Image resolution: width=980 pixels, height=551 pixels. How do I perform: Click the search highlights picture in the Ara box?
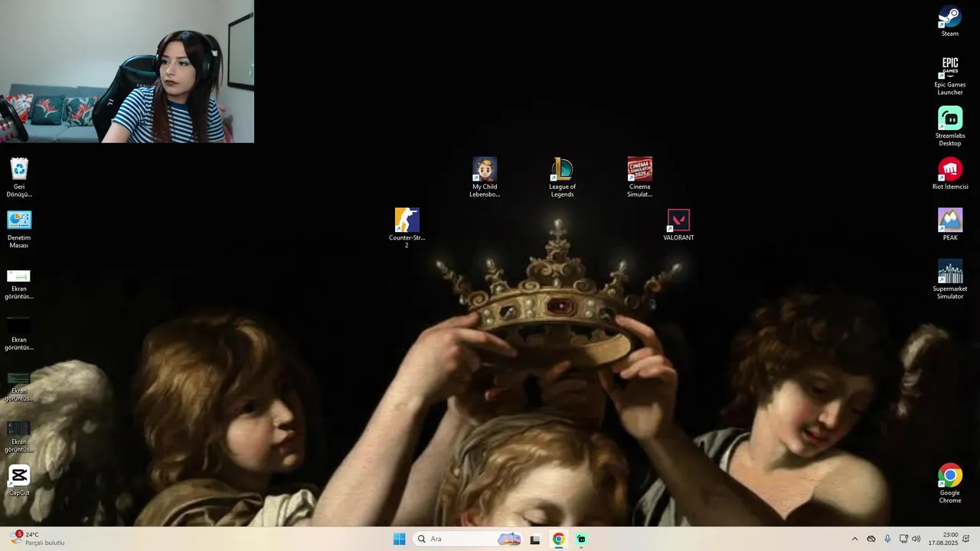click(x=509, y=539)
